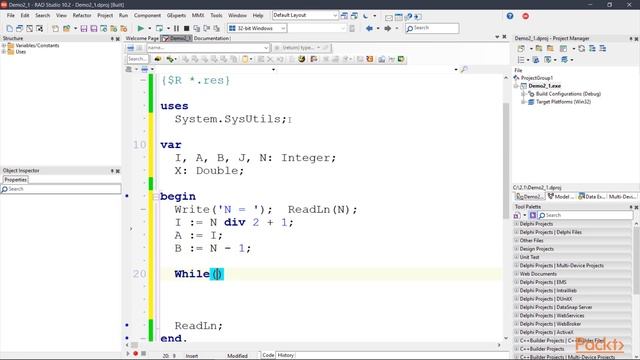This screenshot has height=360, width=640.
Task: Click the Refresh icon in Project Manager toolbar
Action: [581, 49]
